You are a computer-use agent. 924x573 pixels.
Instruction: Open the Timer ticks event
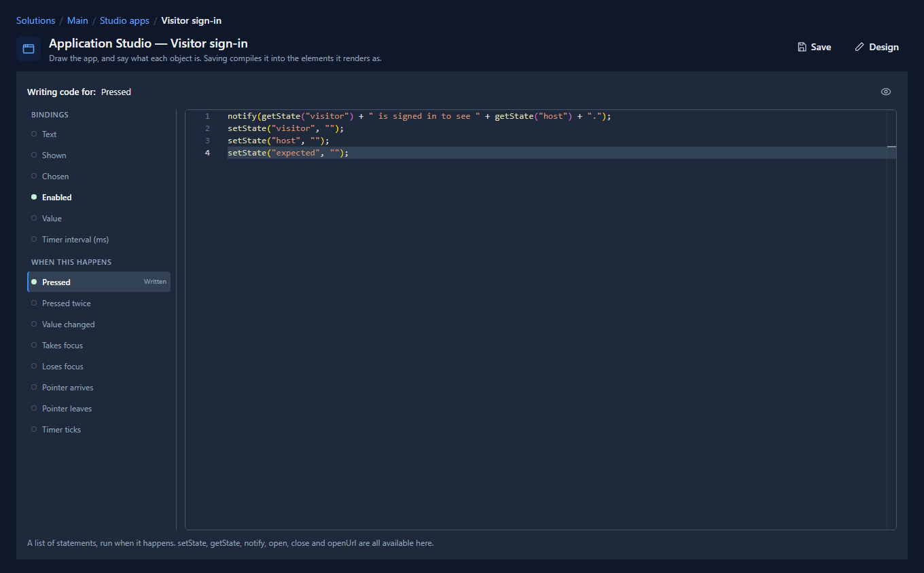click(99, 430)
